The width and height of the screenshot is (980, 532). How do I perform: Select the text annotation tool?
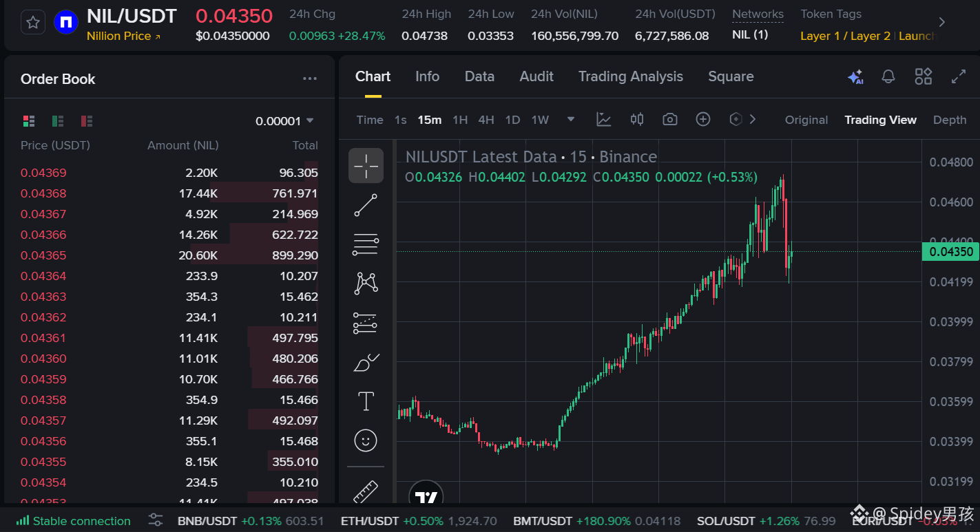[366, 401]
